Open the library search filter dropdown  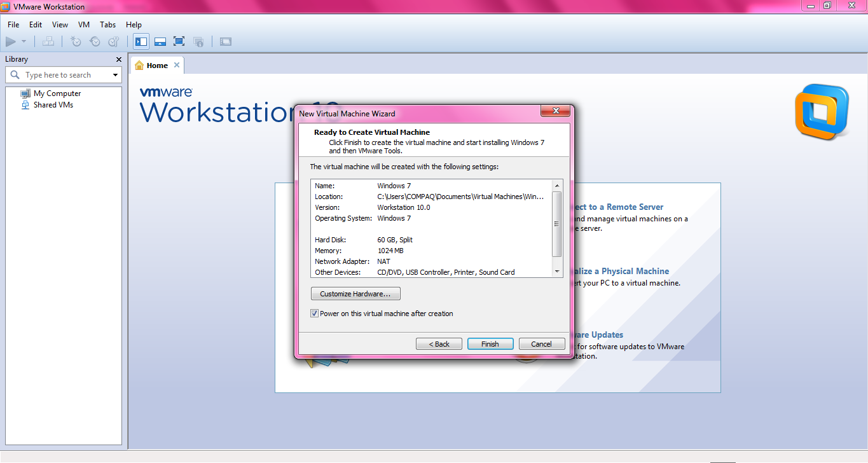point(115,75)
